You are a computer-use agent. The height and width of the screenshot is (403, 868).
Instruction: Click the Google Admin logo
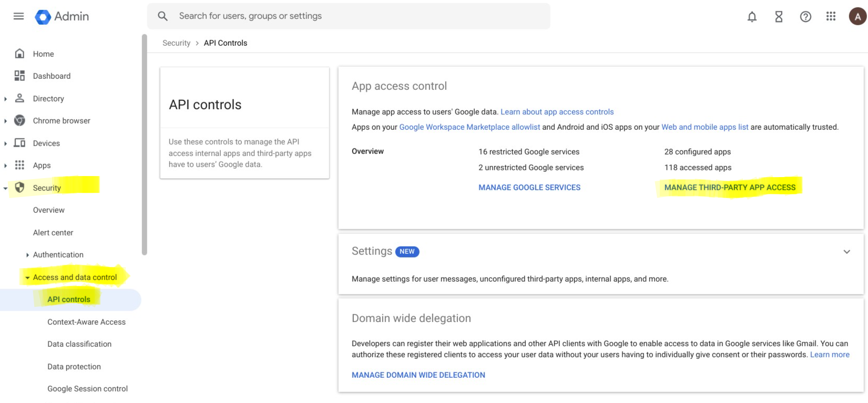point(62,16)
